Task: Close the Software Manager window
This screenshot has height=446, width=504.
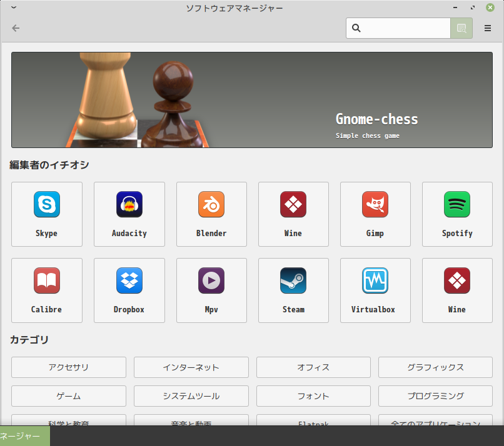Action: coord(490,7)
